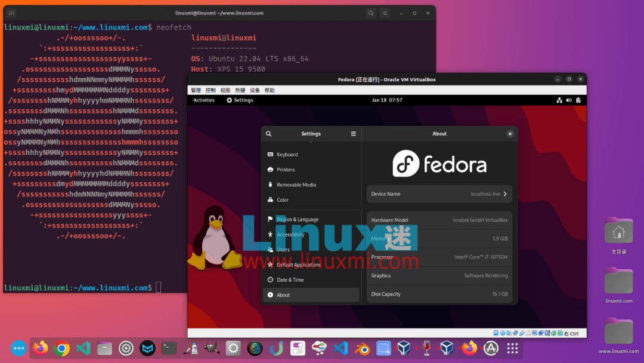Open the 设备 menu in VirtualBox
This screenshot has height=363, width=644.
click(255, 91)
